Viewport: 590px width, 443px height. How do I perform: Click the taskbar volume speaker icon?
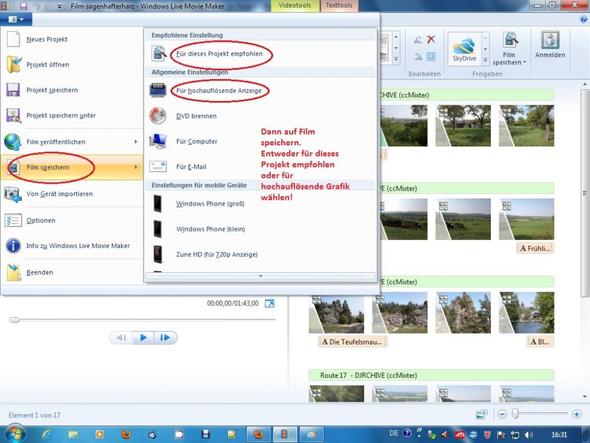pyautogui.click(x=528, y=435)
